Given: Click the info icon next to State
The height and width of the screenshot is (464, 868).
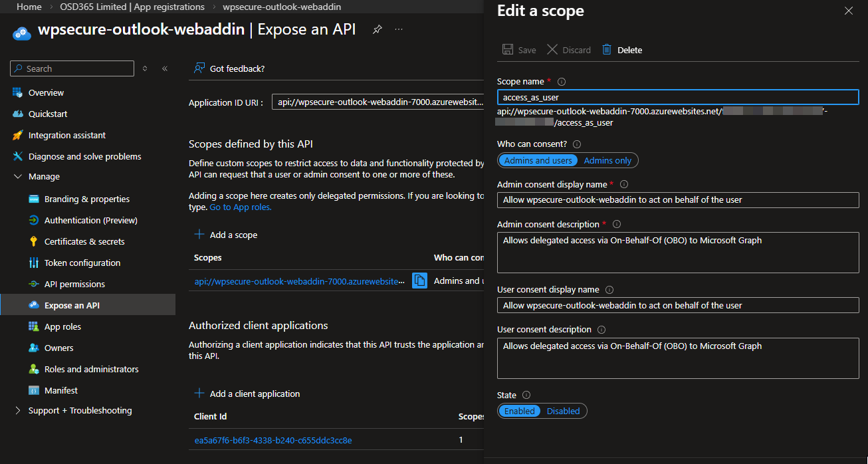Looking at the screenshot, I should point(526,396).
